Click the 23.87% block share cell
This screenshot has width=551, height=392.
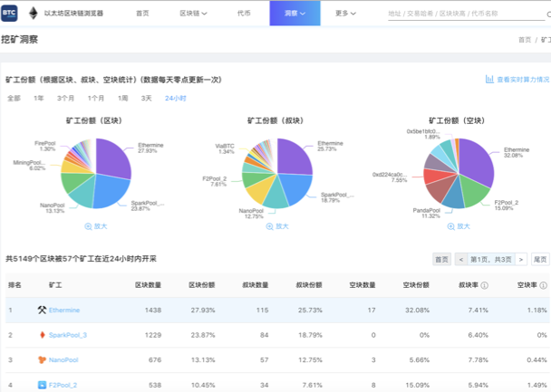click(x=203, y=335)
